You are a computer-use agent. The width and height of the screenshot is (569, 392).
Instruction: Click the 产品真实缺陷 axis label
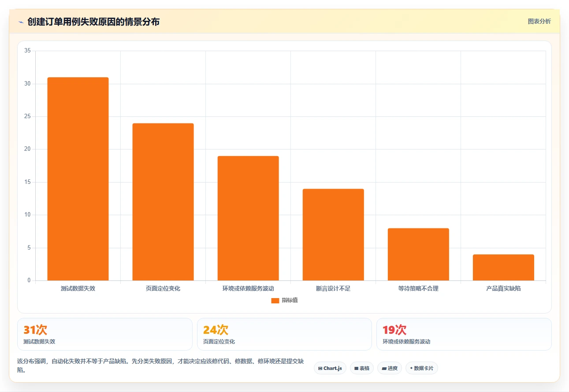(x=503, y=288)
